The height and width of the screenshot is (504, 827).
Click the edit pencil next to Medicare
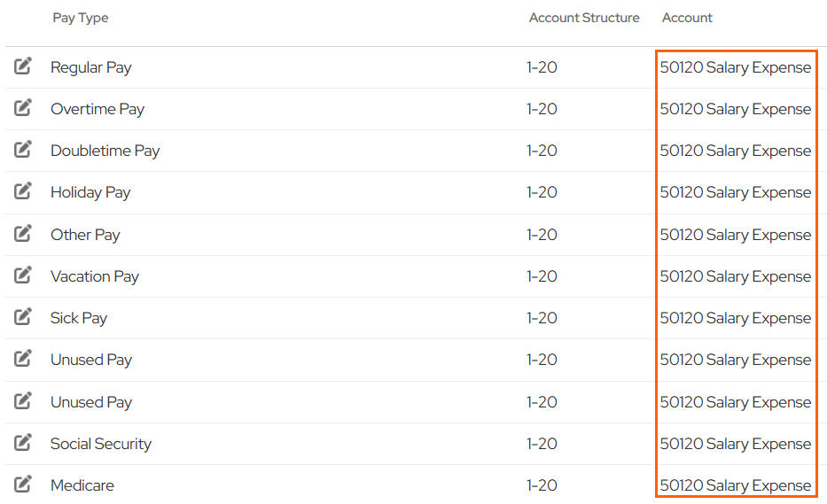pyautogui.click(x=23, y=485)
